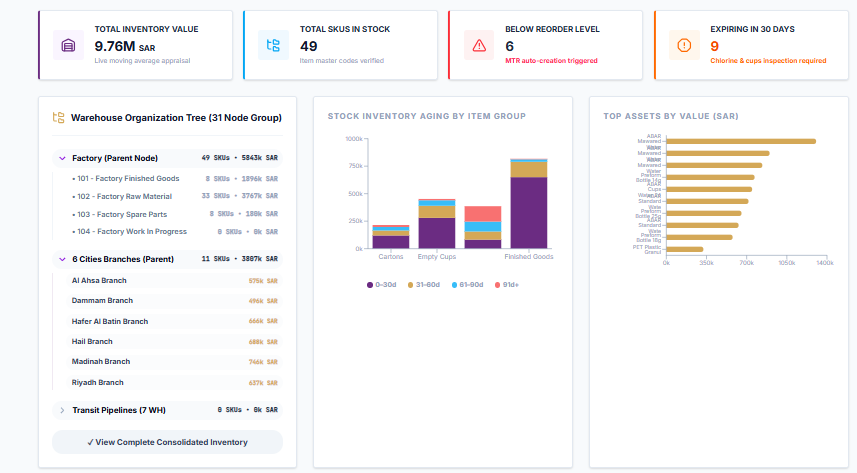Screen dimensions: 857x473
Task: Select 102 - Factory Raw Material node
Action: [x=167, y=196]
